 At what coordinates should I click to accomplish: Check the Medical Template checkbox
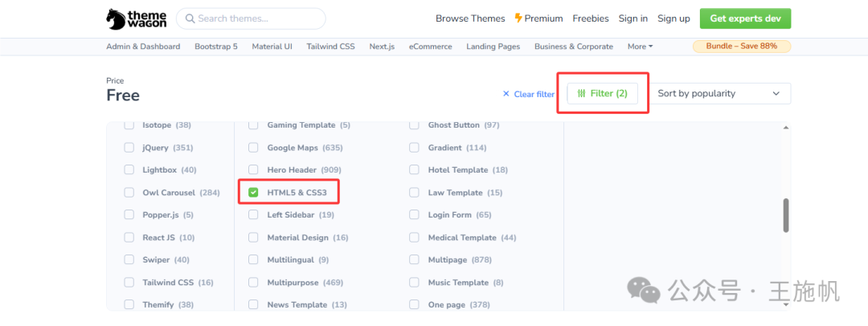(414, 238)
